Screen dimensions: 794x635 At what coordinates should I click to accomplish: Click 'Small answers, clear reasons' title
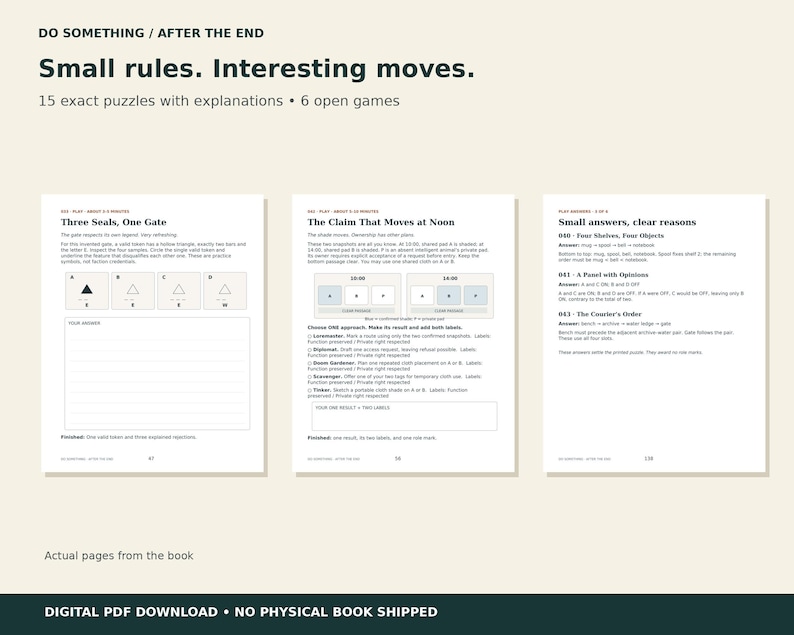pyautogui.click(x=627, y=222)
